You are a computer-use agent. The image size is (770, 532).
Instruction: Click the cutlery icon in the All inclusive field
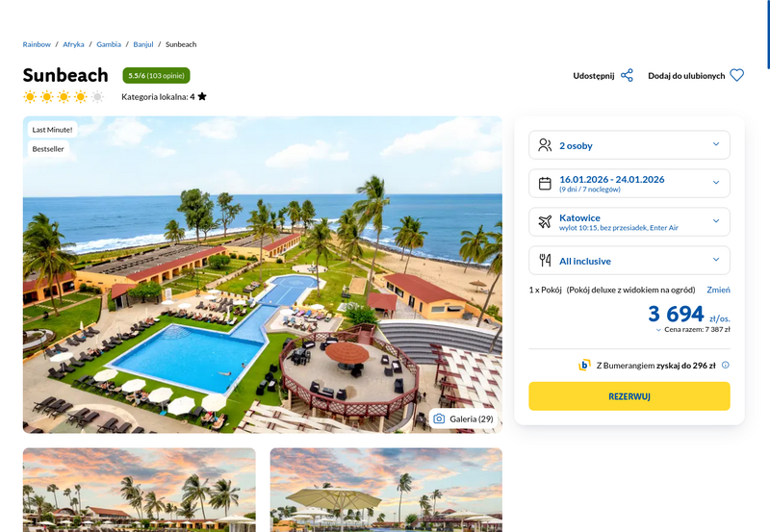point(545,260)
